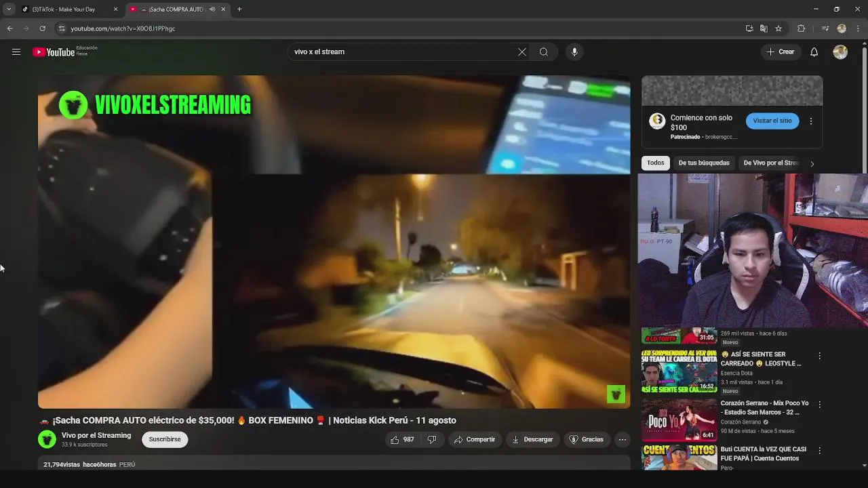Like the video (987 likes)
This screenshot has width=868, height=488.
click(402, 440)
